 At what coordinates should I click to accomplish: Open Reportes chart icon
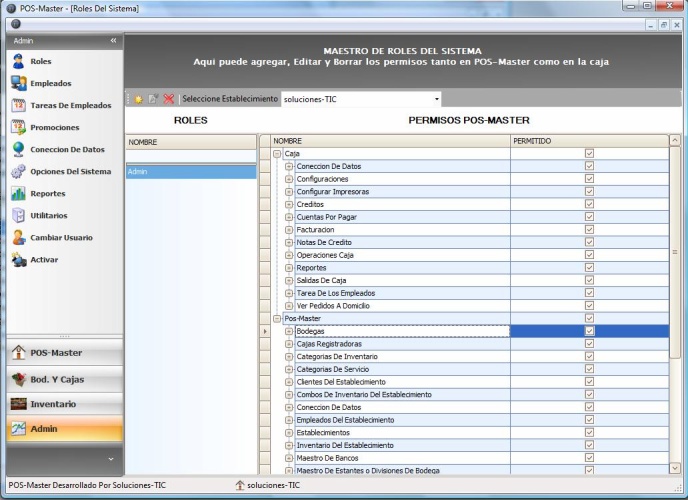click(x=18, y=193)
